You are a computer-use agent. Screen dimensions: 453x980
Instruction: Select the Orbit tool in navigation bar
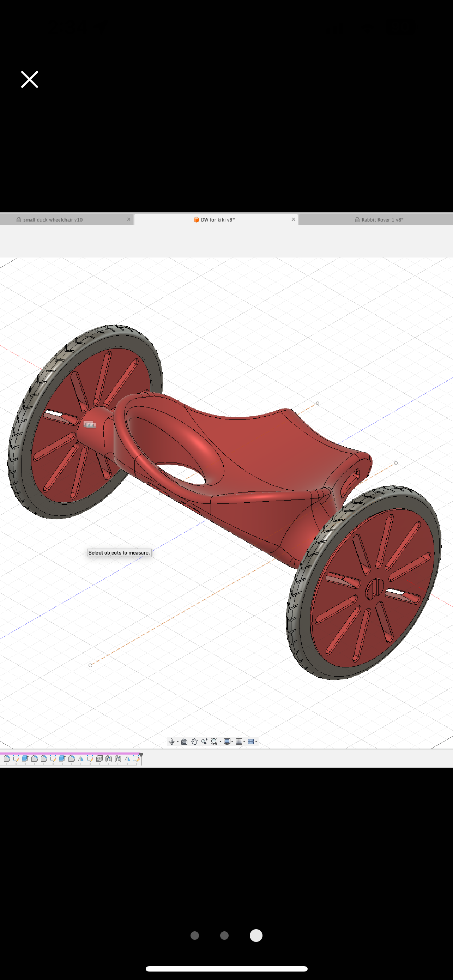[x=171, y=742]
